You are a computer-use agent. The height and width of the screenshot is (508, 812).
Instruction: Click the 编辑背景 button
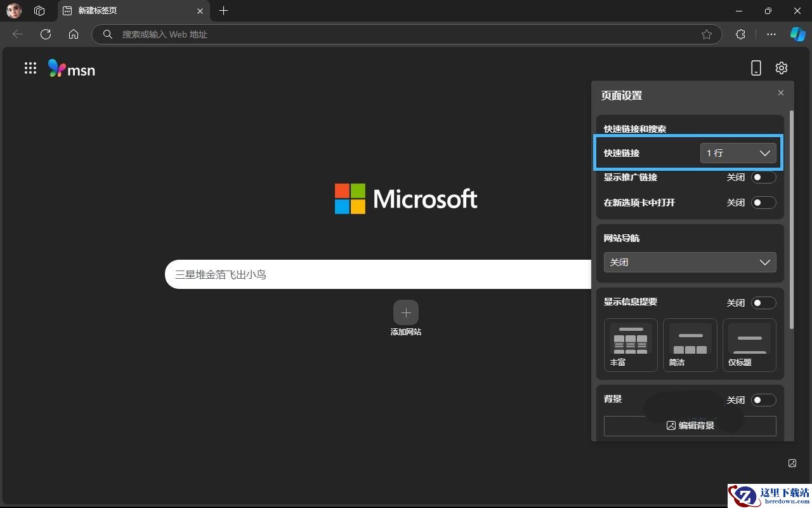(x=690, y=425)
